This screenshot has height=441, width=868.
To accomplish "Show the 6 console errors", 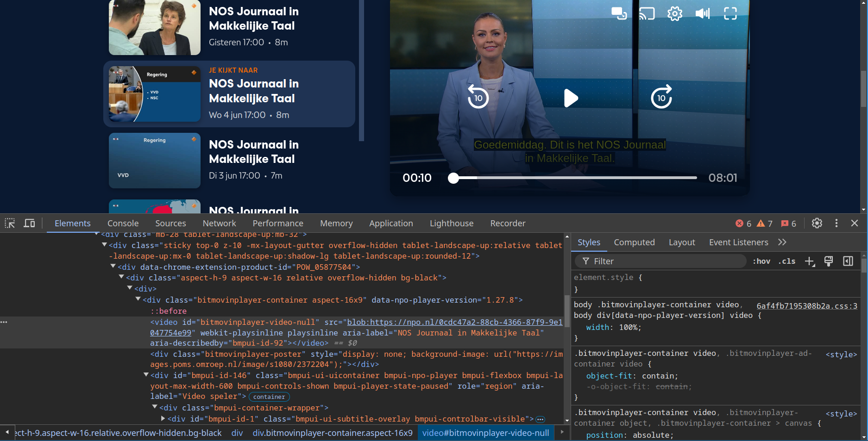I will (743, 224).
